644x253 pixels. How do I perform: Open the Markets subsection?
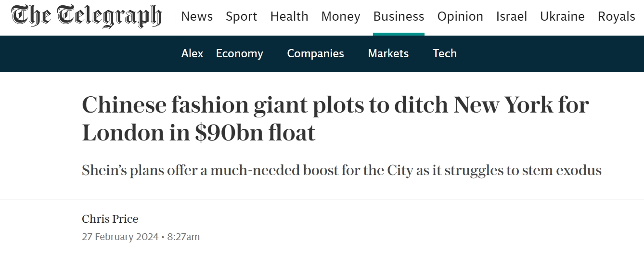(388, 53)
